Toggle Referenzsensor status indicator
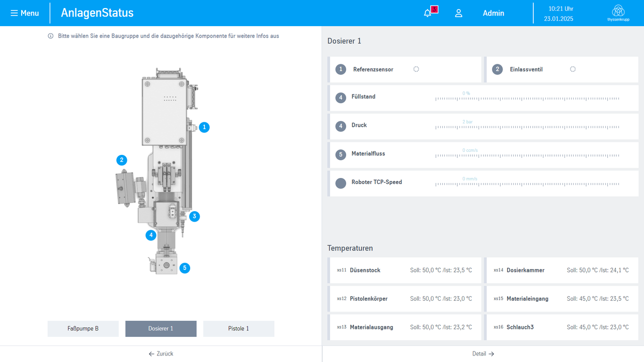 tap(416, 69)
